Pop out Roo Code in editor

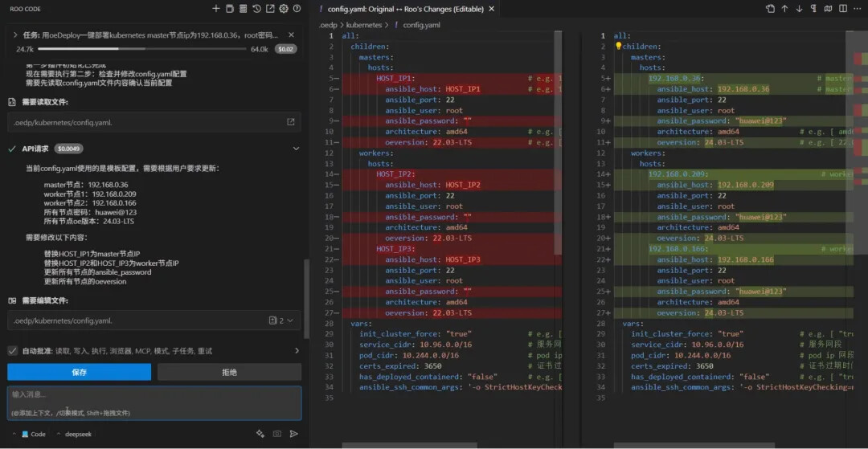point(270,9)
